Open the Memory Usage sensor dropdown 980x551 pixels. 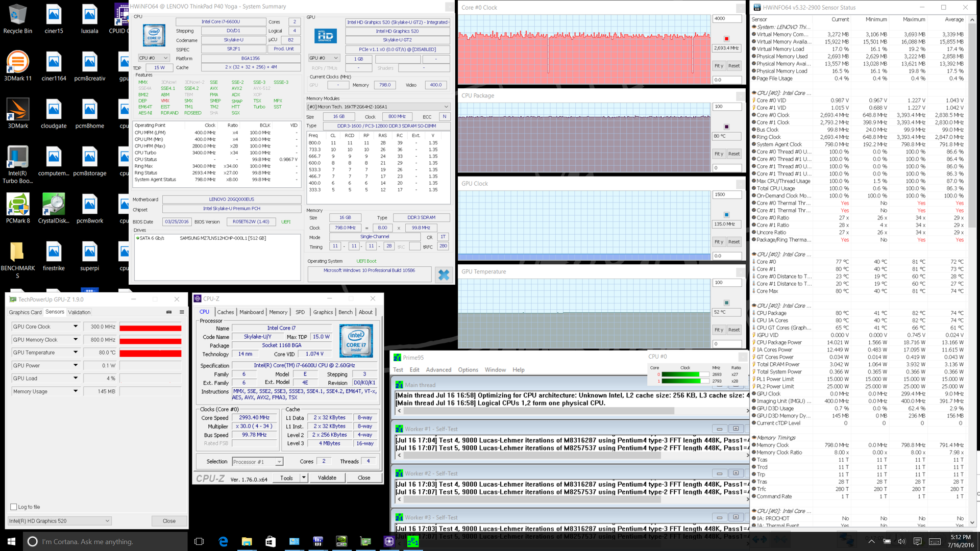coord(76,391)
